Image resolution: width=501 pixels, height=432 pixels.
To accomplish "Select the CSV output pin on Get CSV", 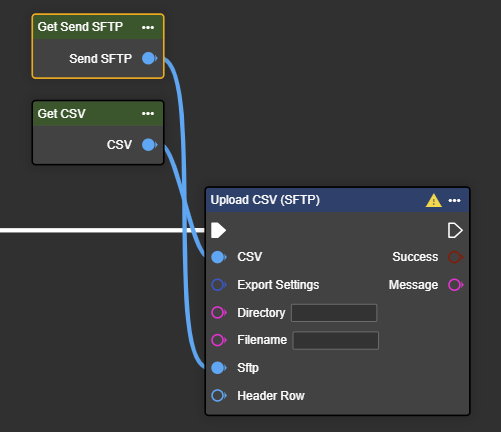I will point(149,145).
